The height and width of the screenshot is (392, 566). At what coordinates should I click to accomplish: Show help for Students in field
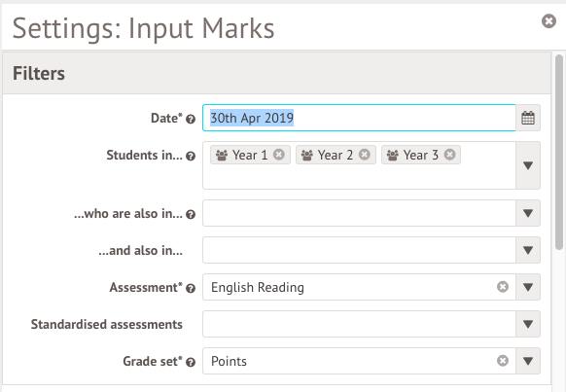pos(191,156)
